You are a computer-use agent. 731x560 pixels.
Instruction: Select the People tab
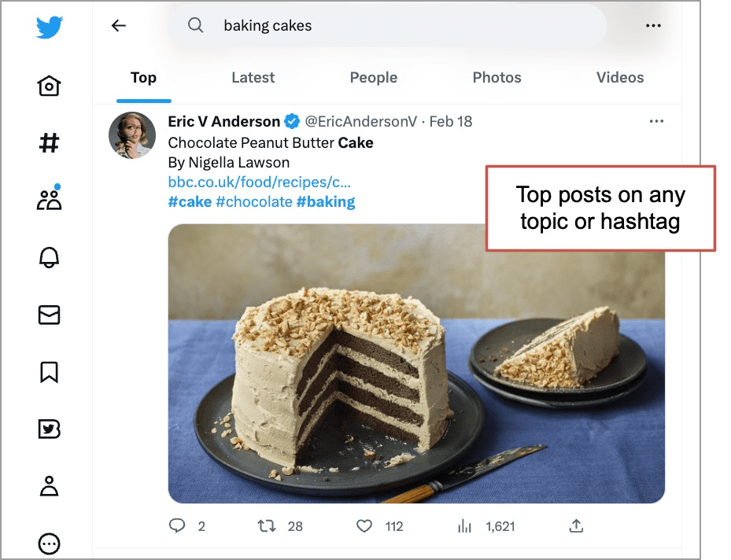click(x=374, y=77)
